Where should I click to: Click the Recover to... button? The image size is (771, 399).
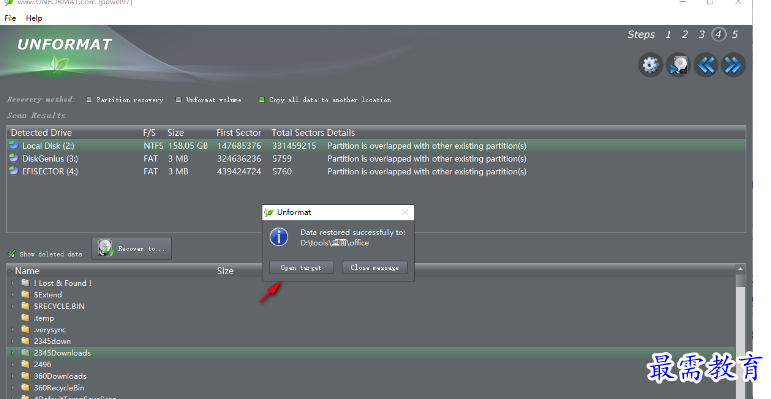131,248
